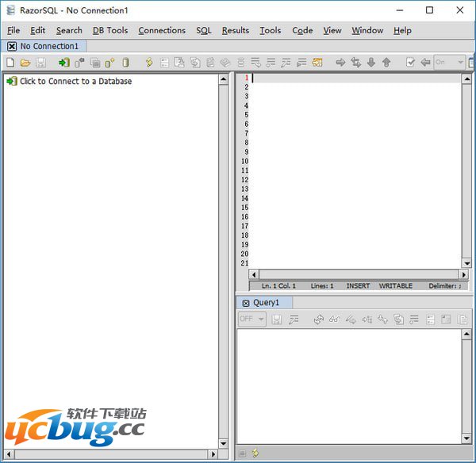
Task: Click the yellow lightning Execute SQL toolbar icon
Action: click(149, 63)
